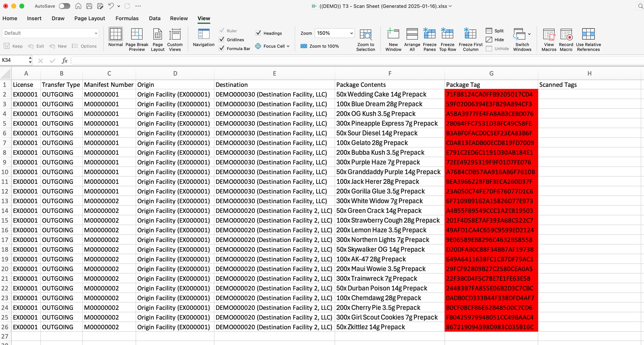Disable the Formula Bar checkbox
Image resolution: width=644 pixels, height=345 pixels.
coord(221,49)
